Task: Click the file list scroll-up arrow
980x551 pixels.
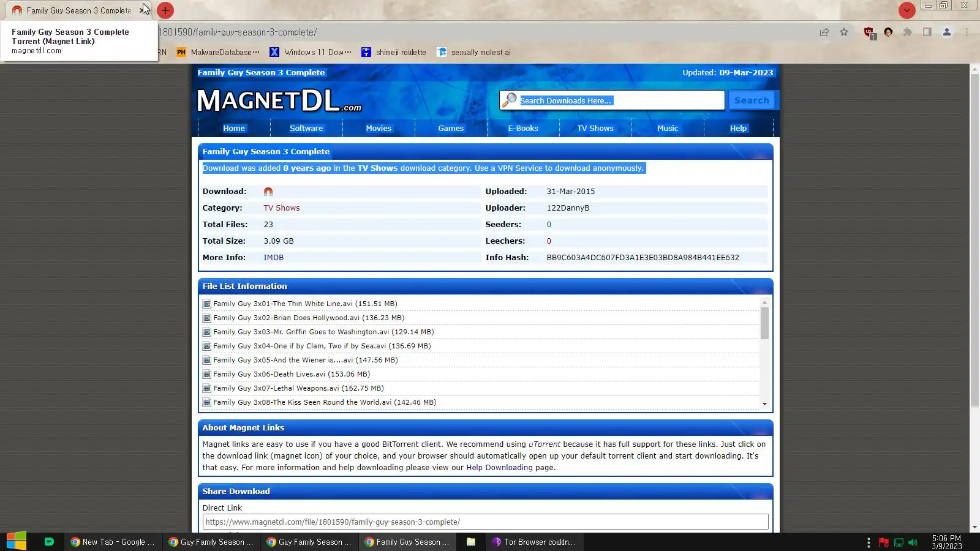Action: coord(764,302)
